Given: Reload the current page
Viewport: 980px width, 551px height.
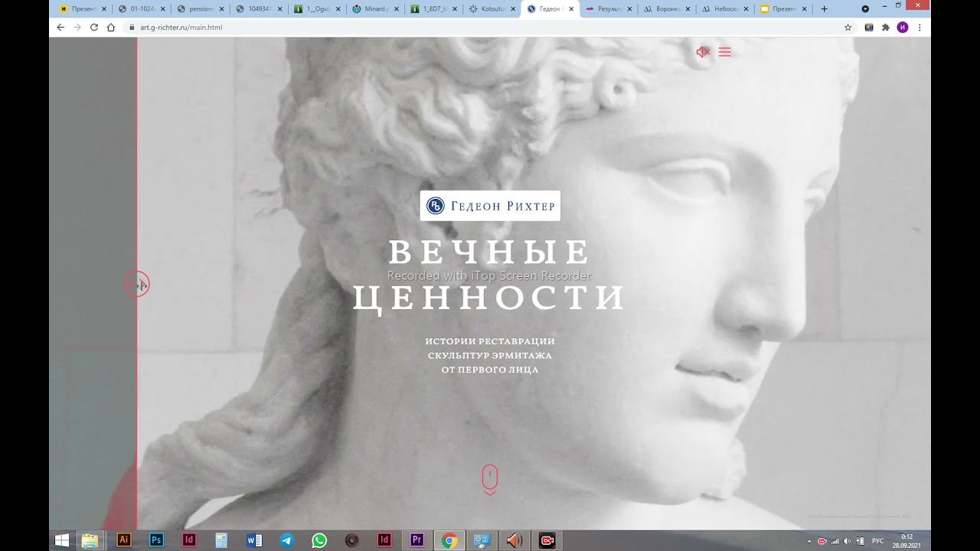Looking at the screenshot, I should (x=94, y=27).
